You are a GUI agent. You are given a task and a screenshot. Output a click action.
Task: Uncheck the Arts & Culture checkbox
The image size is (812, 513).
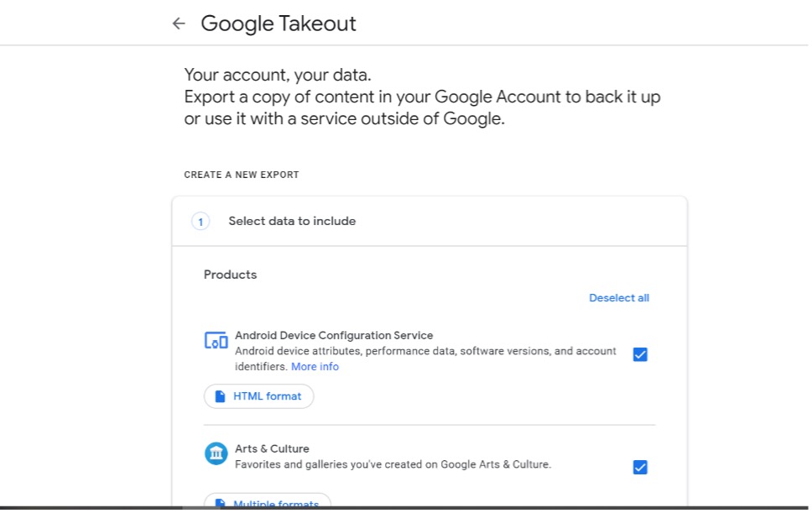coord(640,468)
